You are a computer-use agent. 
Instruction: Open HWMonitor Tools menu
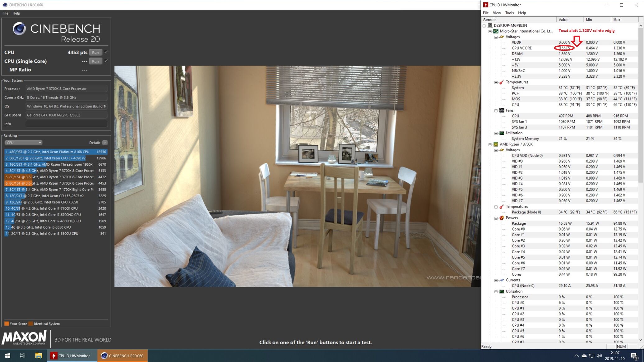click(x=509, y=13)
